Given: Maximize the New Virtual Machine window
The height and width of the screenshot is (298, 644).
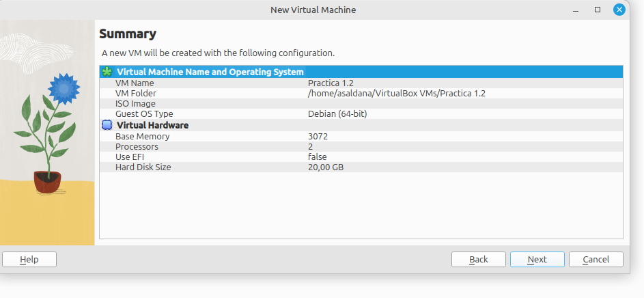Looking at the screenshot, I should tap(598, 10).
